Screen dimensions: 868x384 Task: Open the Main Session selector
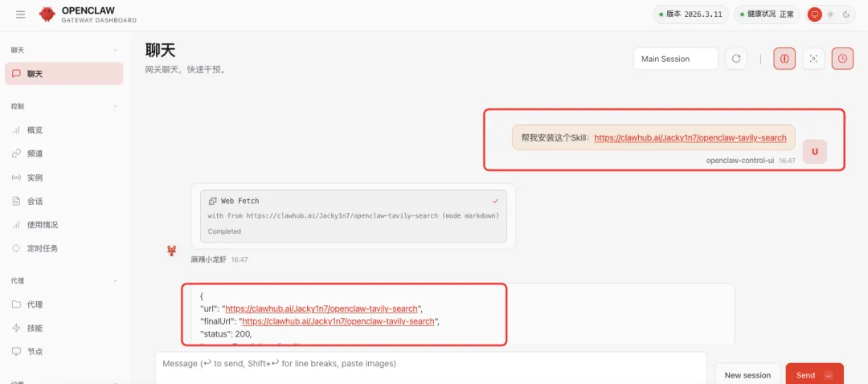675,59
